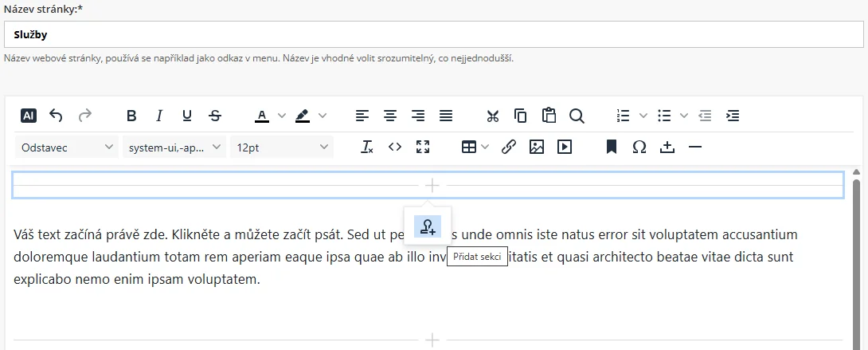Click the Název stránky input field
Screen dimensions: 868x350
[434, 35]
